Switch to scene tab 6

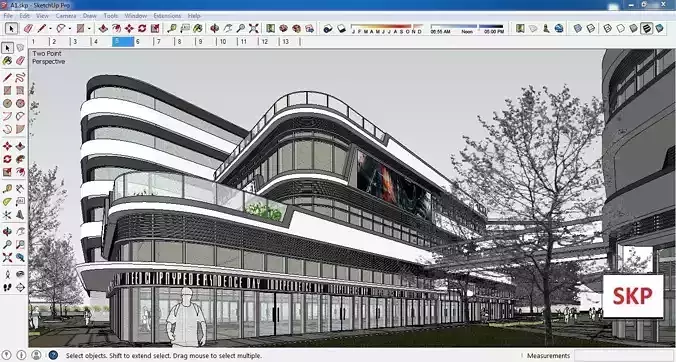pos(144,42)
